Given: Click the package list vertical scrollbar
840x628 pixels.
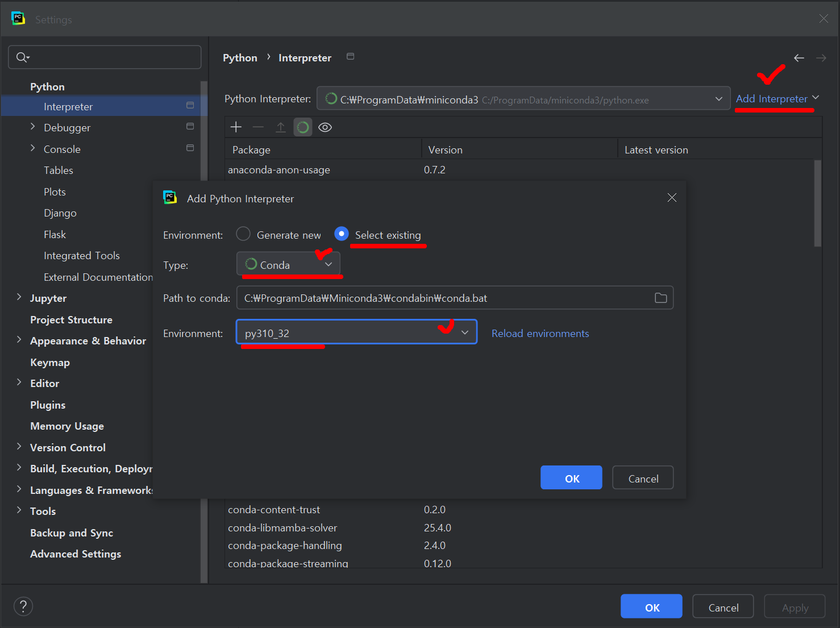Looking at the screenshot, I should [x=818, y=203].
